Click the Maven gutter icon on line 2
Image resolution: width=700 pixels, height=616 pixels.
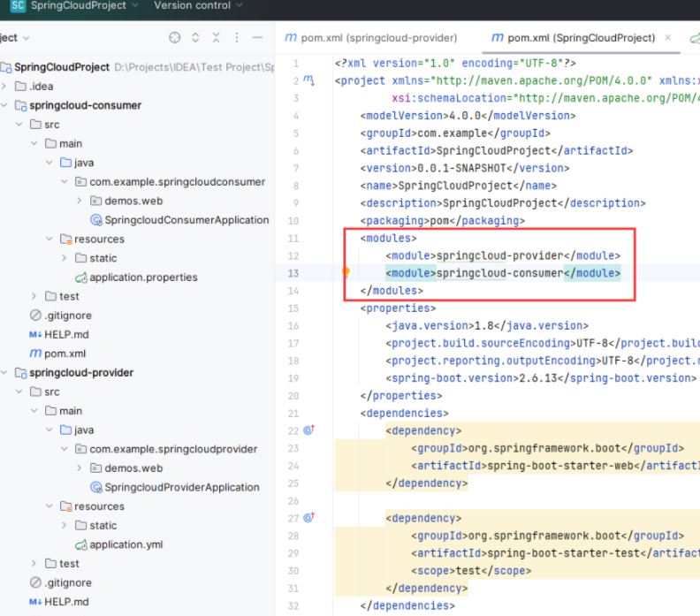[x=308, y=80]
